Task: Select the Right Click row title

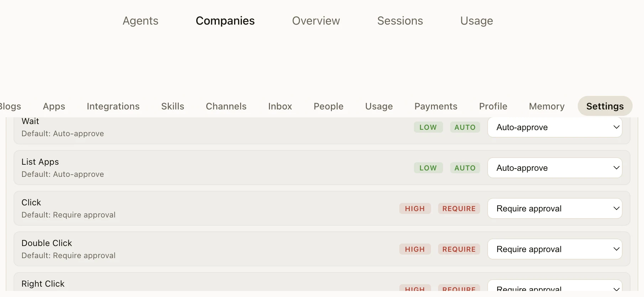Action: tap(43, 284)
